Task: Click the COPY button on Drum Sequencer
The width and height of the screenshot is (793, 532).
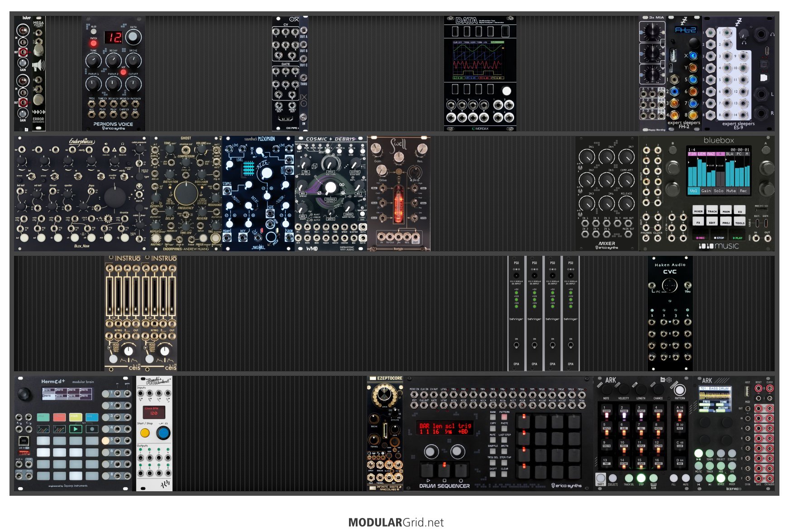Action: 493,428
